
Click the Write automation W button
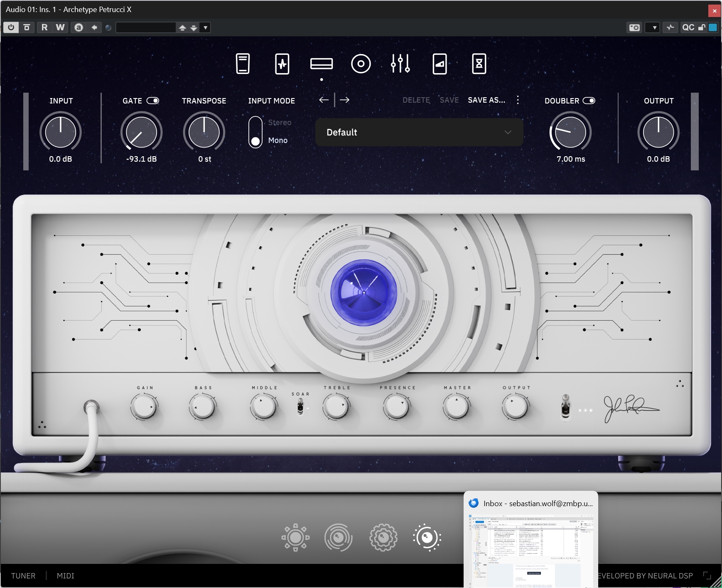click(60, 27)
